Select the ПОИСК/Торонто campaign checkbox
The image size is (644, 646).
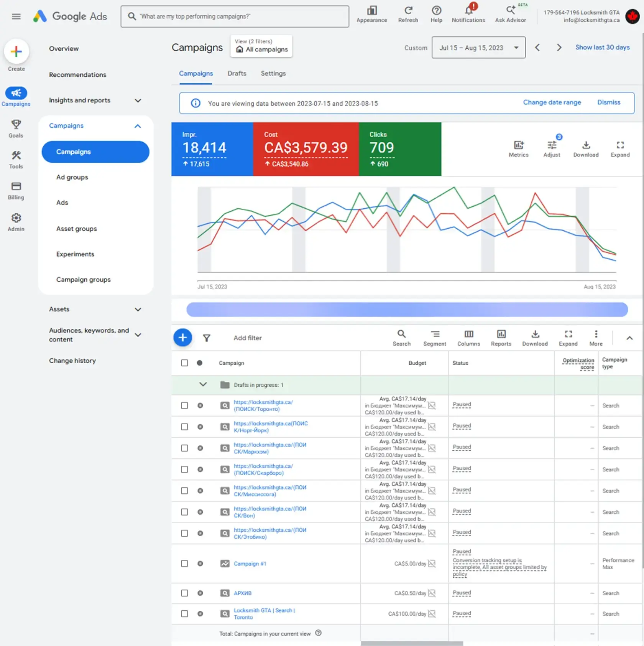pyautogui.click(x=184, y=405)
